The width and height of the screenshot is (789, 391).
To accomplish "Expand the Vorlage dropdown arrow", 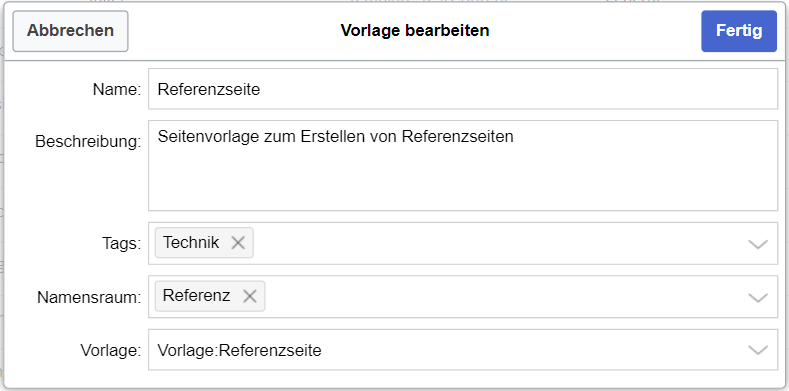I will pos(758,350).
